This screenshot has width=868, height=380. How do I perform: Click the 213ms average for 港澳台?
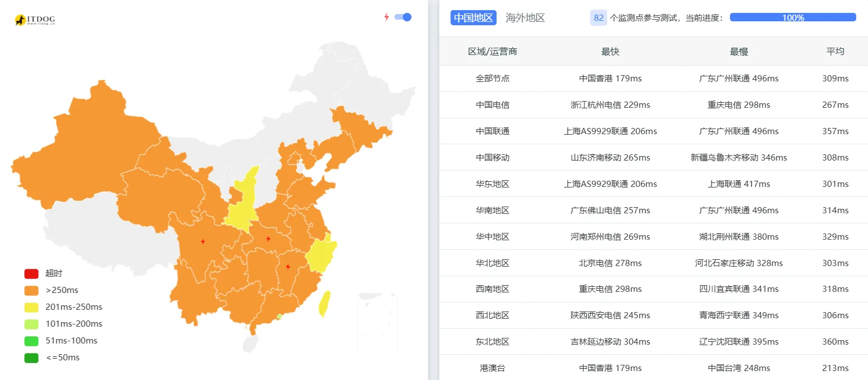(x=835, y=368)
